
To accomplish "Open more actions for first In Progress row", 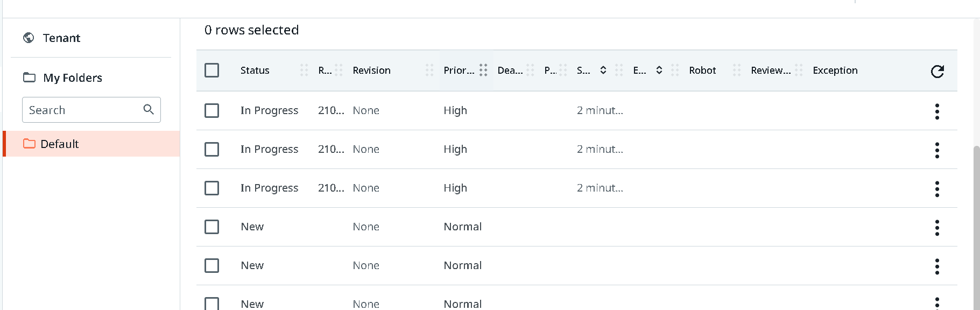I will [x=937, y=111].
